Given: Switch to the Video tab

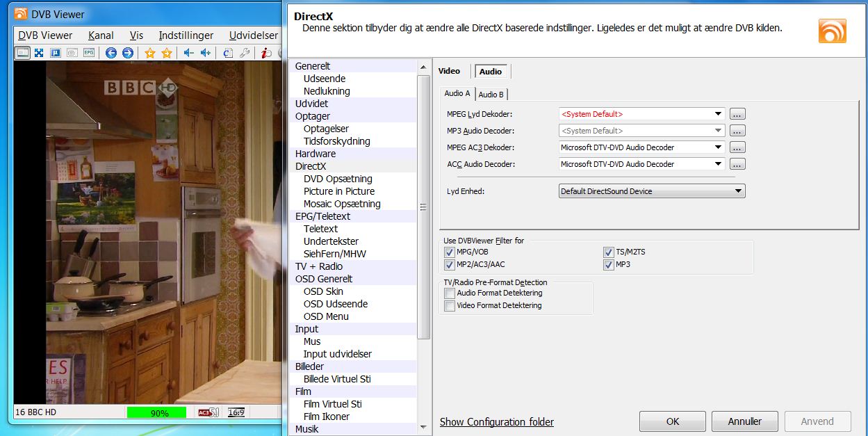Looking at the screenshot, I should [449, 71].
